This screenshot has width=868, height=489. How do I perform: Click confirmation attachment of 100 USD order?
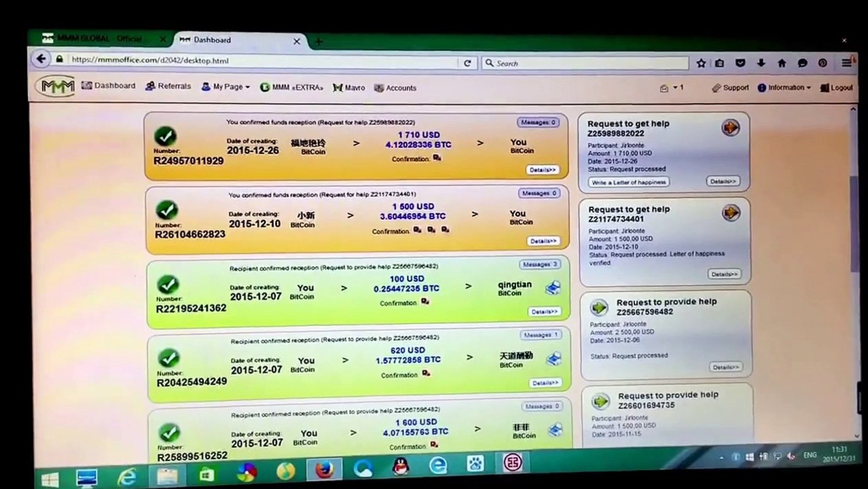(x=424, y=302)
